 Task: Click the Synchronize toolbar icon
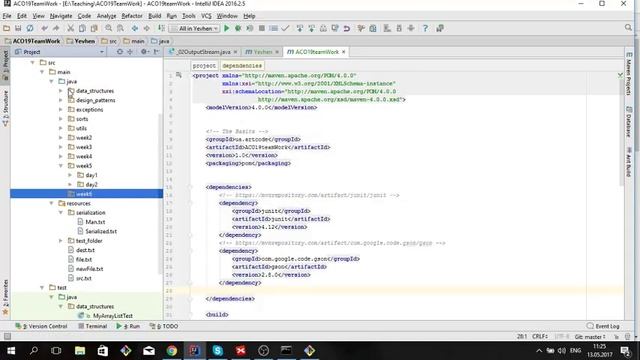(x=30, y=28)
